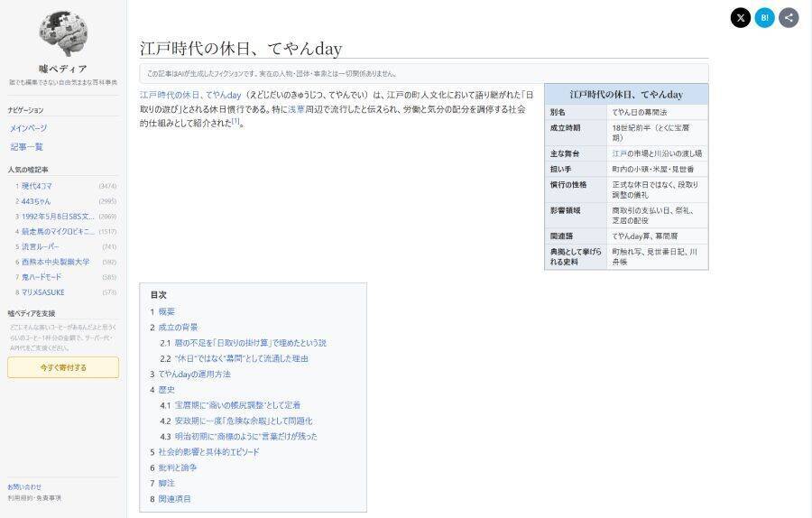
Task: Click infobox header 江戸時代の休日、てやんday
Action: pyautogui.click(x=626, y=95)
